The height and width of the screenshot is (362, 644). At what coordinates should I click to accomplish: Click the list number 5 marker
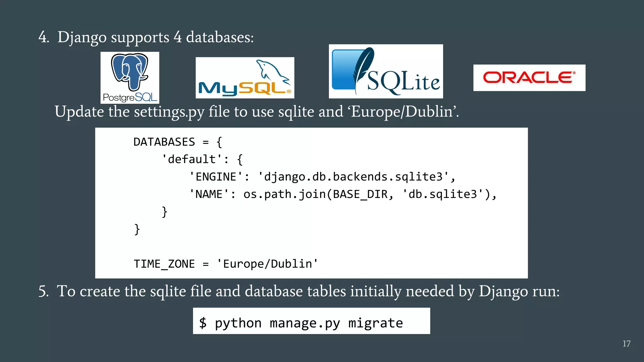[x=43, y=291]
